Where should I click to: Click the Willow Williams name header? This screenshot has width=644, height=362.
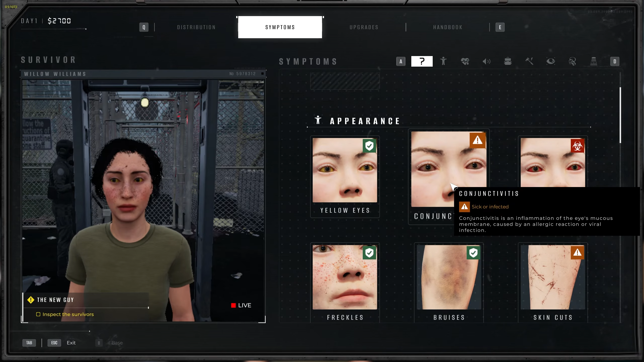click(143, 74)
